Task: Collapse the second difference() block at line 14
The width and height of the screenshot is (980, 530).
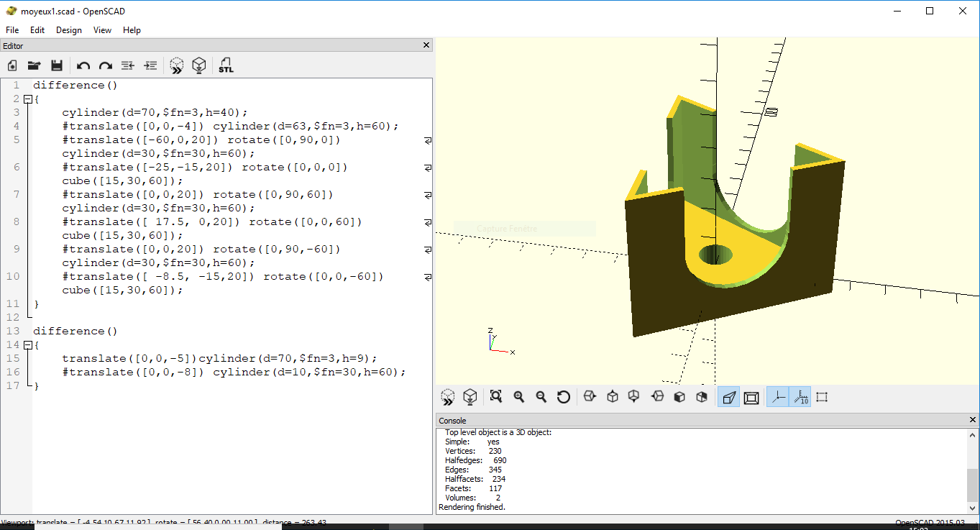Action: pyautogui.click(x=27, y=345)
